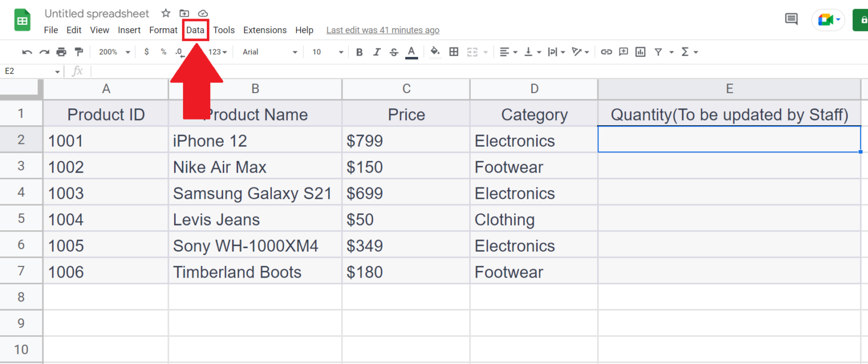868x364 pixels.
Task: Open the horizontal align dropdown
Action: click(509, 52)
